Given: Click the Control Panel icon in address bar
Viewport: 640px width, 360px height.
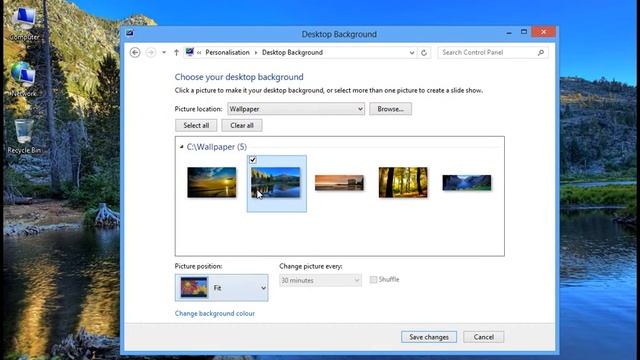Looking at the screenshot, I should 190,52.
